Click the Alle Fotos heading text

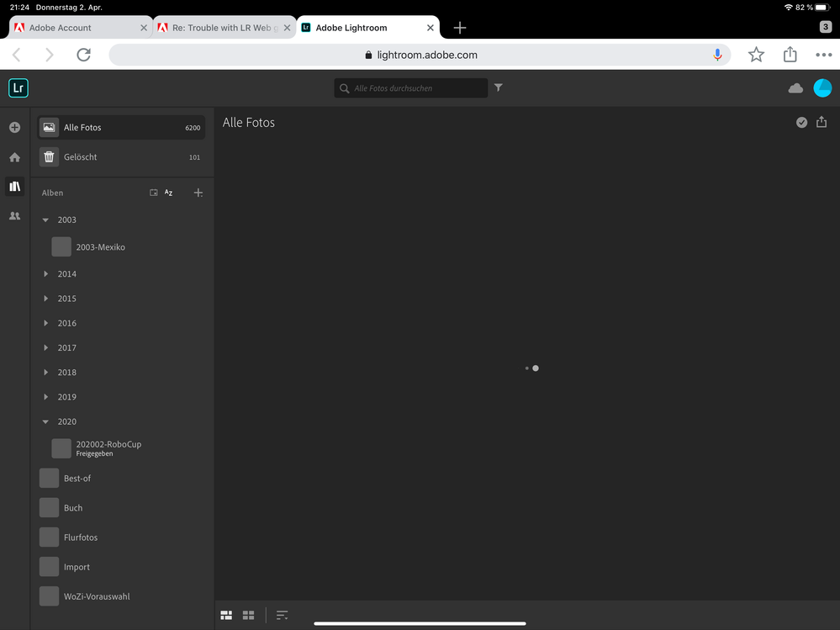[x=249, y=123]
